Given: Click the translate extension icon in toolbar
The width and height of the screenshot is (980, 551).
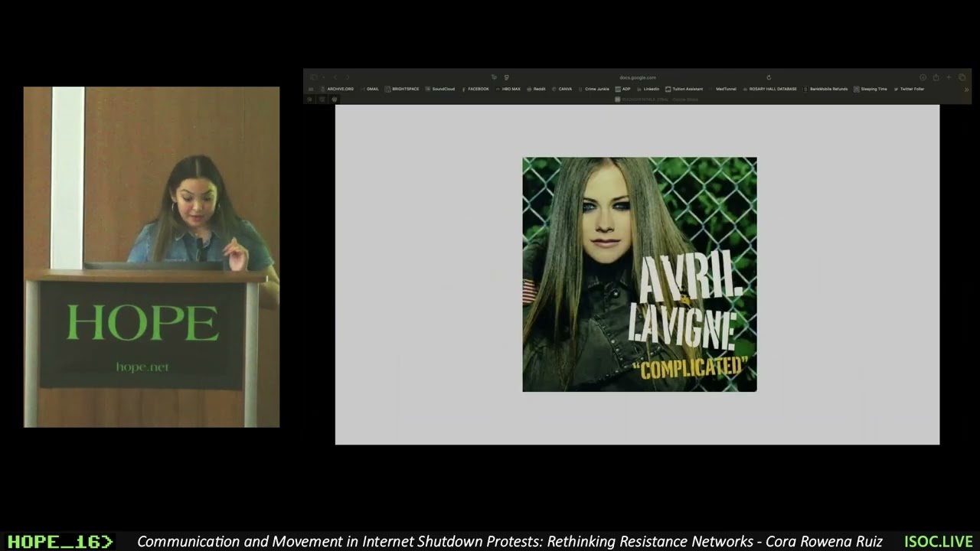Looking at the screenshot, I should (x=494, y=77).
